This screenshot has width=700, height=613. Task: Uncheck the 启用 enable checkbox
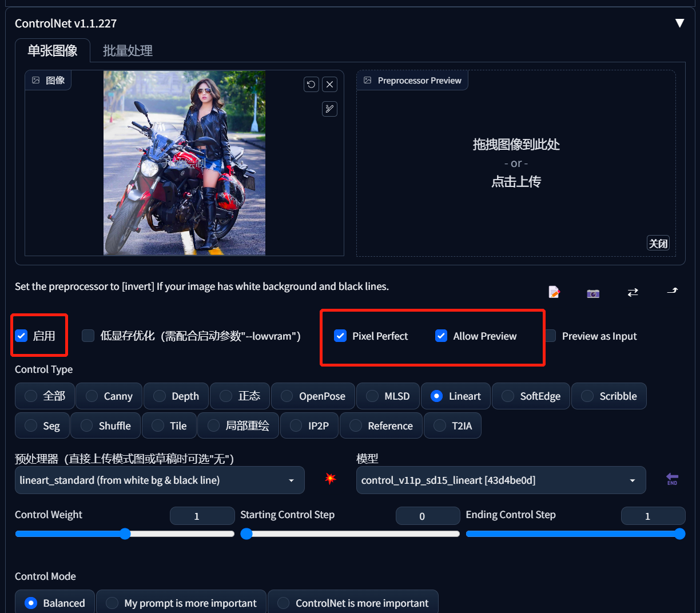coord(21,336)
